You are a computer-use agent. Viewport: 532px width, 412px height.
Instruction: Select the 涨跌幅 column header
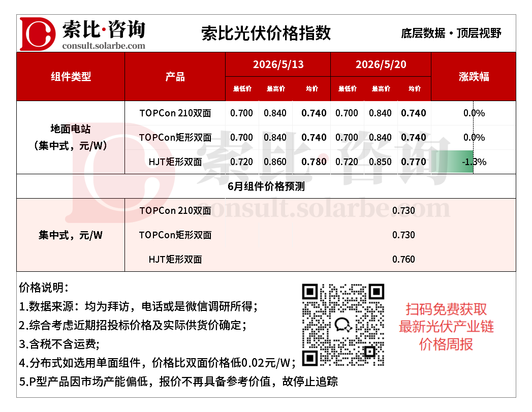[474, 77]
